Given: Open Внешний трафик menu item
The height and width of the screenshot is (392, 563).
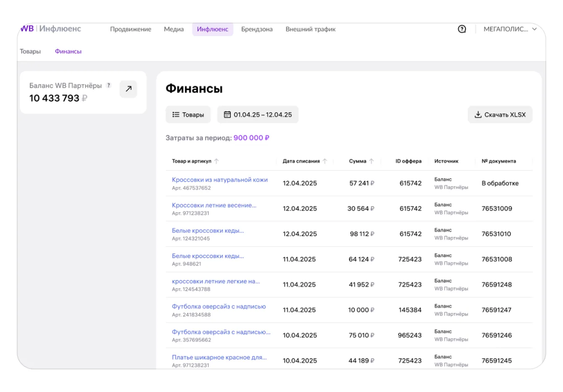Looking at the screenshot, I should click(310, 29).
